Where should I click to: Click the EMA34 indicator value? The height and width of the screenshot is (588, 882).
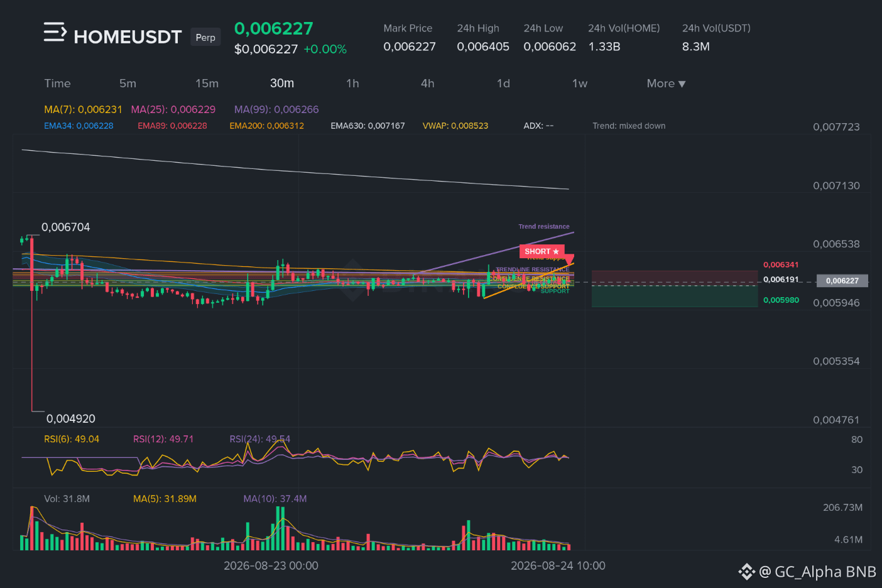79,126
